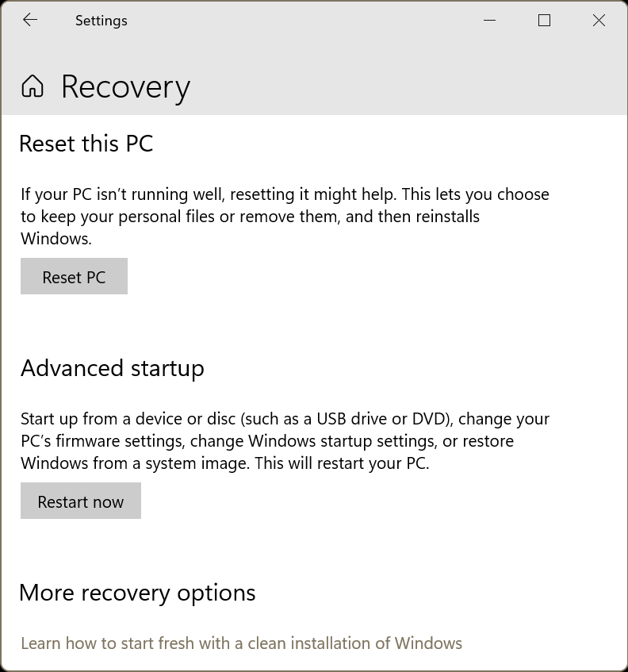
Task: Open the clean installation of Windows link
Action: point(242,643)
